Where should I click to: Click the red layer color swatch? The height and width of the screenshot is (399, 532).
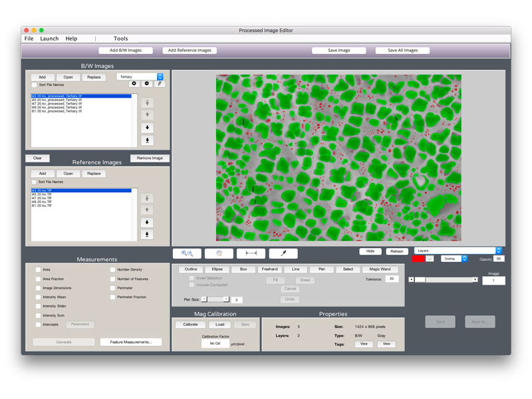(x=418, y=259)
